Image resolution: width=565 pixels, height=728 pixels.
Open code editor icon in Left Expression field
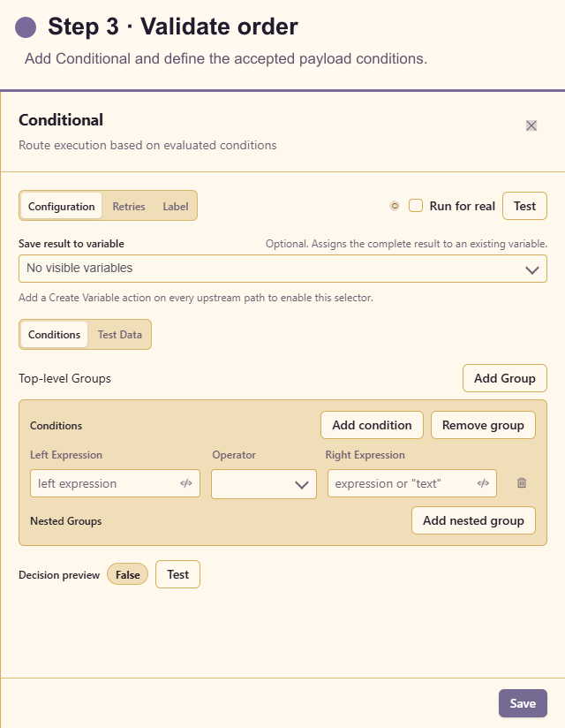(186, 483)
